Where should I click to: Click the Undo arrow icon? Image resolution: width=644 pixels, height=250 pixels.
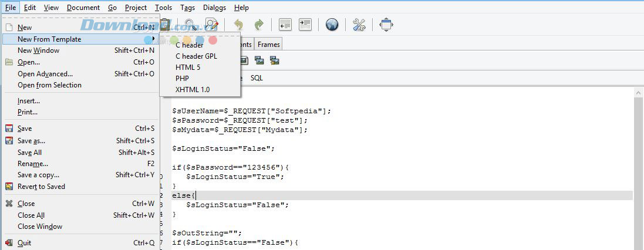pyautogui.click(x=238, y=25)
